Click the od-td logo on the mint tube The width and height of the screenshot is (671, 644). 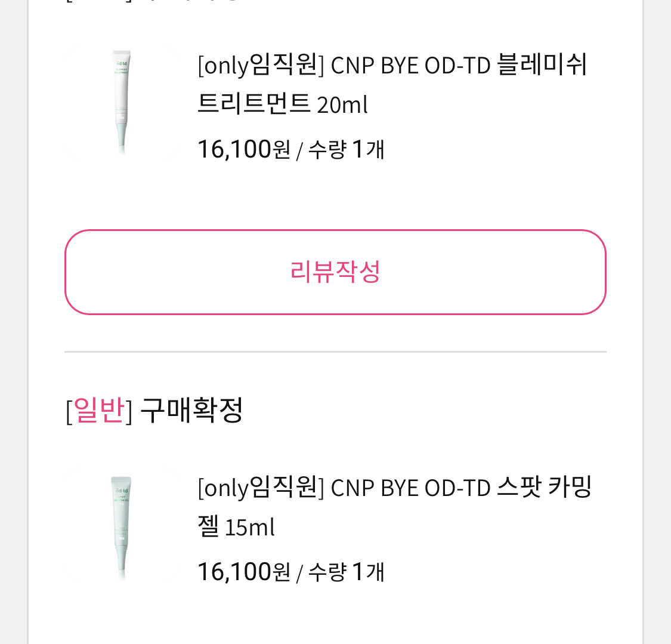[122, 491]
